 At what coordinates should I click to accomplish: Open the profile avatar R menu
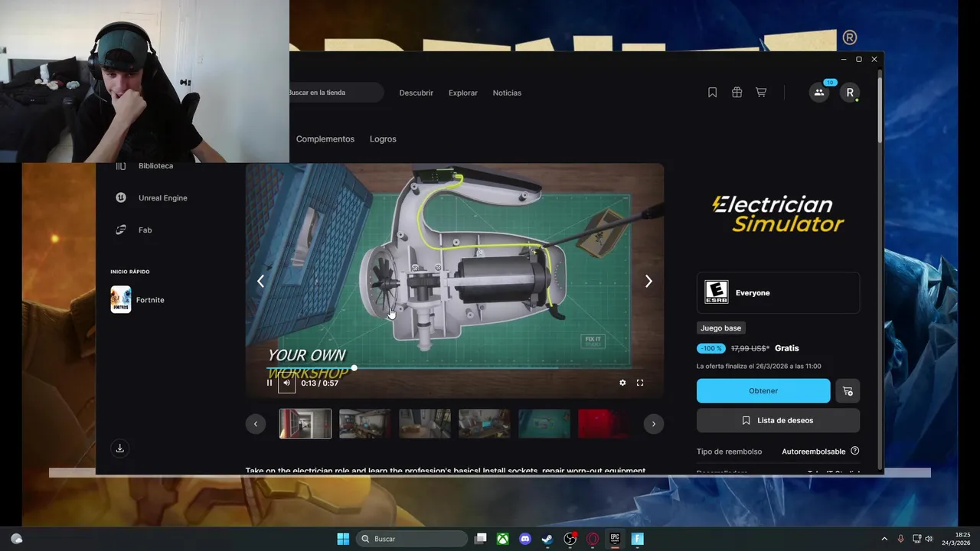(x=850, y=93)
